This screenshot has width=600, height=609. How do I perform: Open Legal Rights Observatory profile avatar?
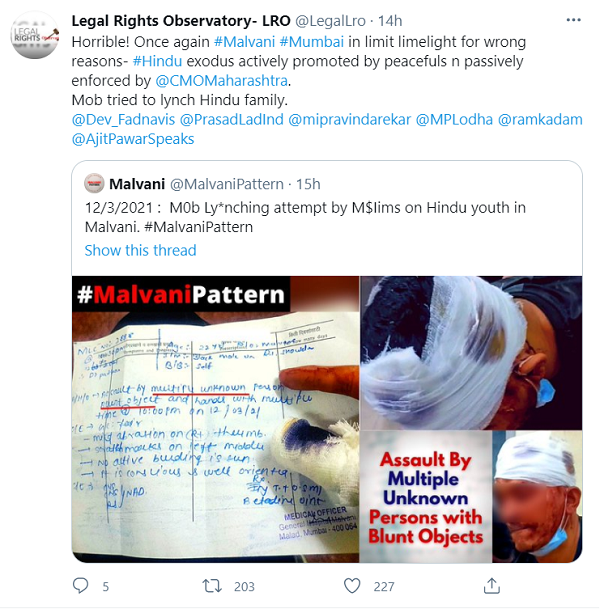click(x=35, y=36)
